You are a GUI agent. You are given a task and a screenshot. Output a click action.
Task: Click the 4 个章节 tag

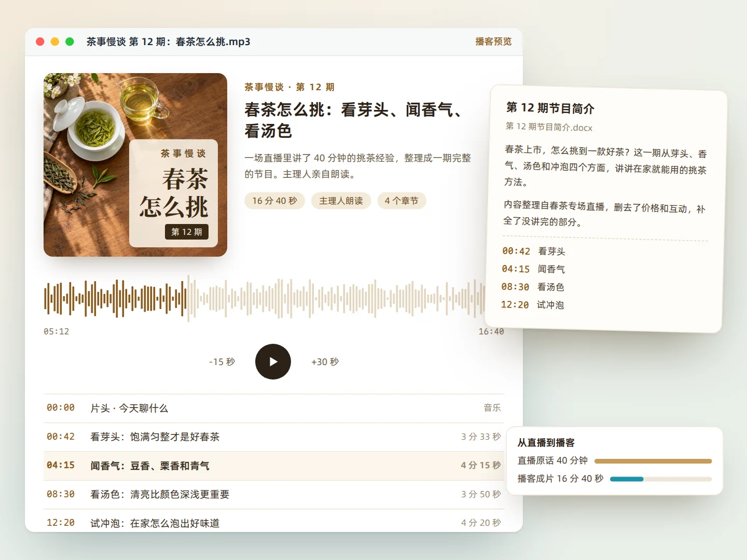click(x=402, y=201)
